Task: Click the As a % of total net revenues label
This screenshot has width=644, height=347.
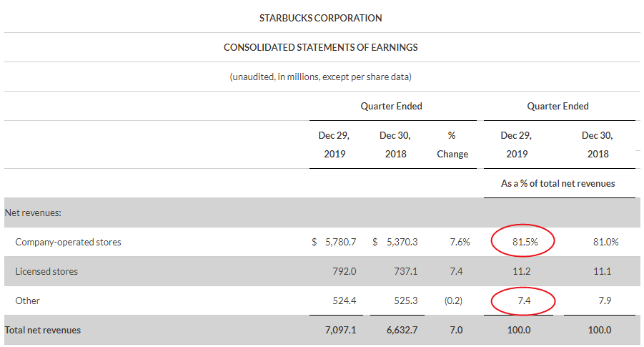Action: tap(558, 183)
